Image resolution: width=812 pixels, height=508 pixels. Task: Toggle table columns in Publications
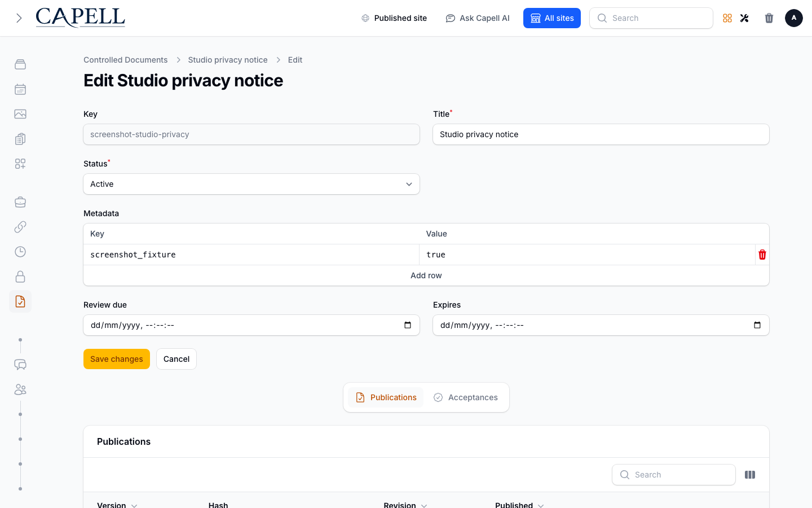click(x=750, y=475)
